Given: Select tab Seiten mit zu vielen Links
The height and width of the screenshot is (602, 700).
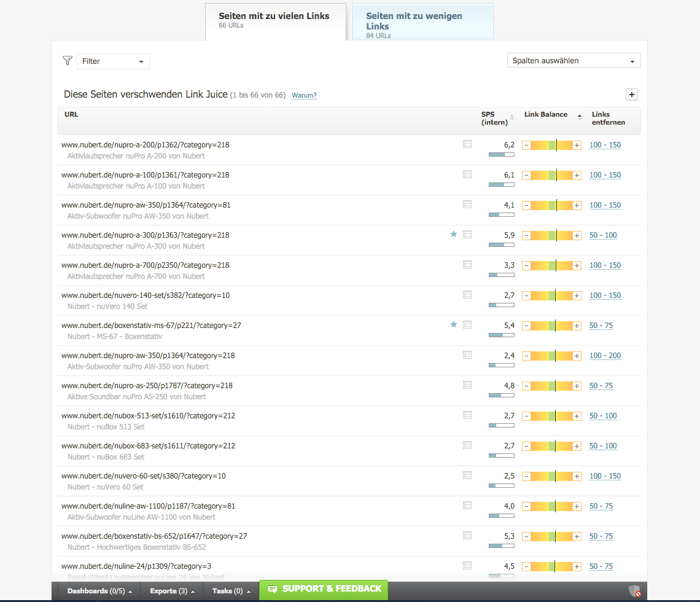Looking at the screenshot, I should tap(276, 22).
